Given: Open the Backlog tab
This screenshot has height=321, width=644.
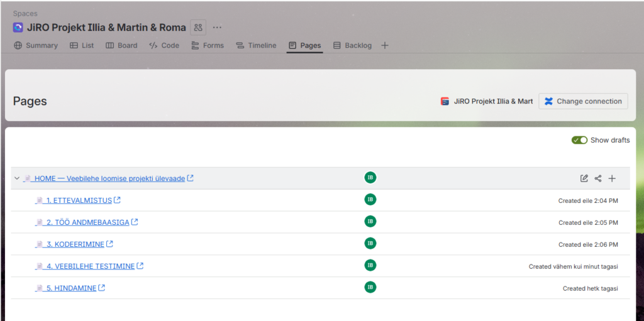Looking at the screenshot, I should [x=352, y=45].
